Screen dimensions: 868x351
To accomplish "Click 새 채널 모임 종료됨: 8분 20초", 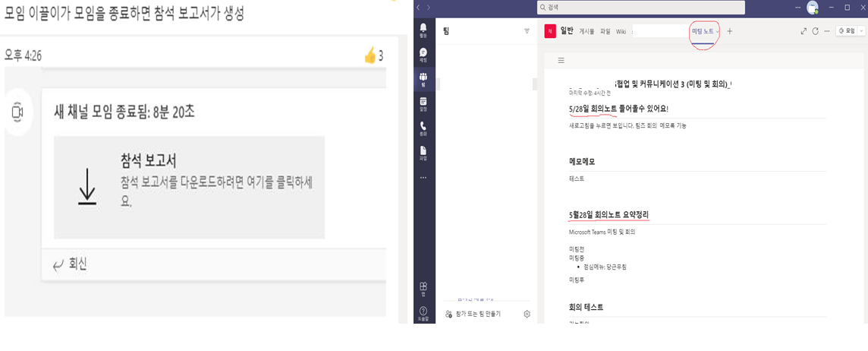I will tap(124, 112).
